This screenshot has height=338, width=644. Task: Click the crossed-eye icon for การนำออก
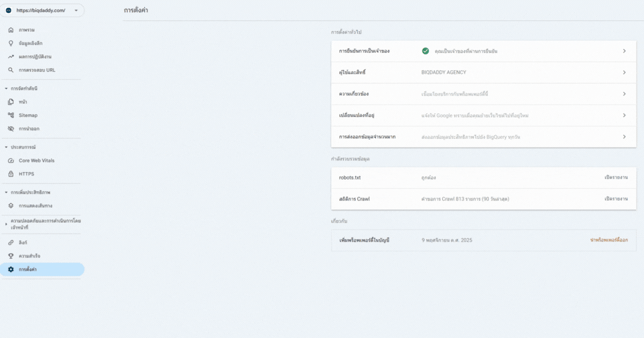[11, 129]
